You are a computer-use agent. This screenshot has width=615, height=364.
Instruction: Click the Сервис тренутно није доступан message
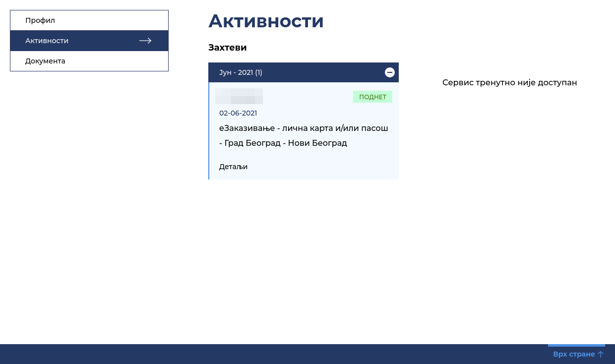point(510,82)
